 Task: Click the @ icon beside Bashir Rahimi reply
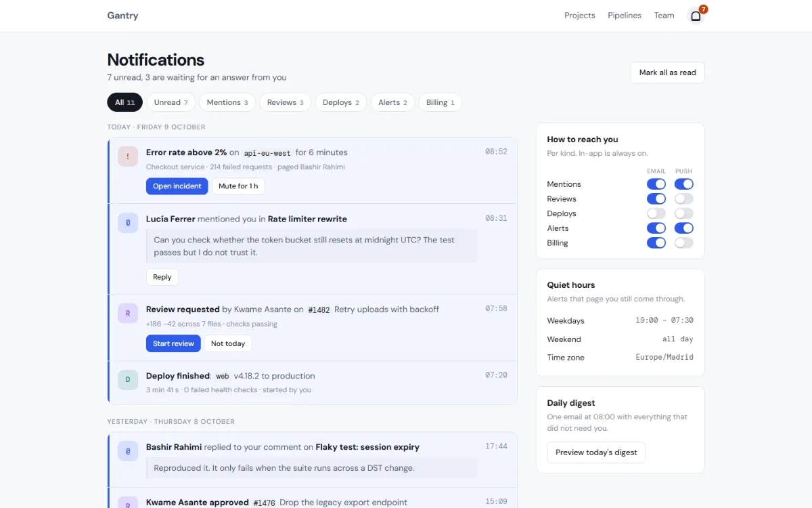pyautogui.click(x=128, y=451)
